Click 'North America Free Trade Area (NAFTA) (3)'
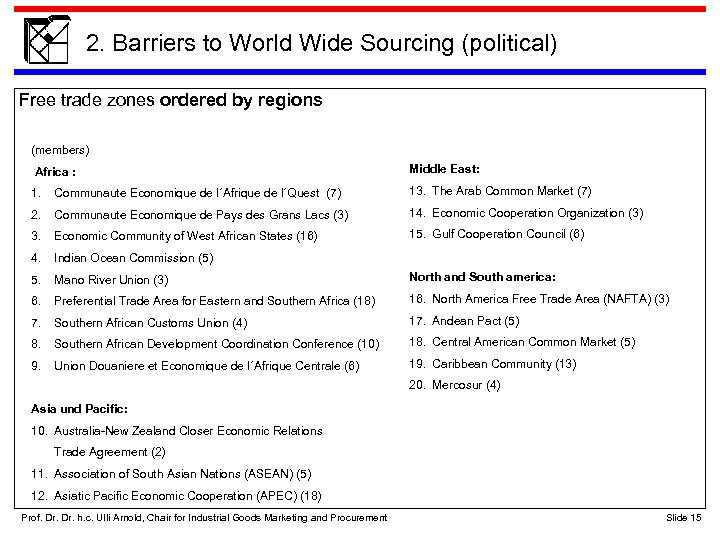 coord(551,299)
